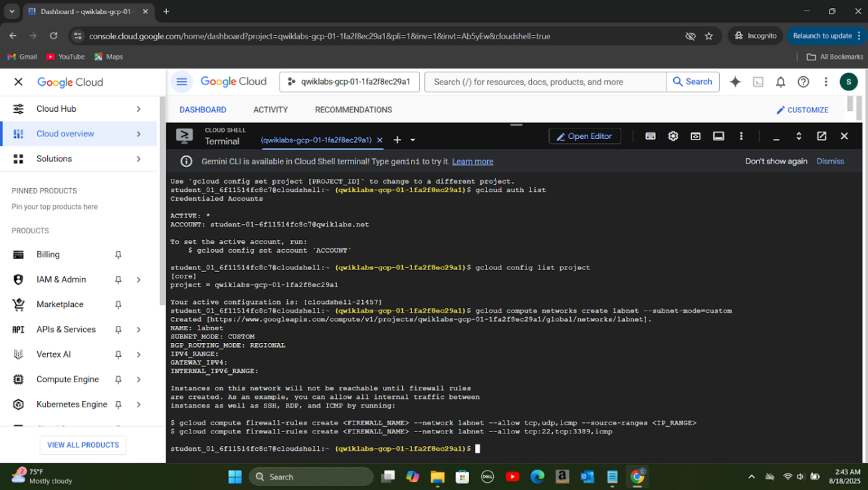Expand the Compute Engine submenu chevron

pos(139,380)
